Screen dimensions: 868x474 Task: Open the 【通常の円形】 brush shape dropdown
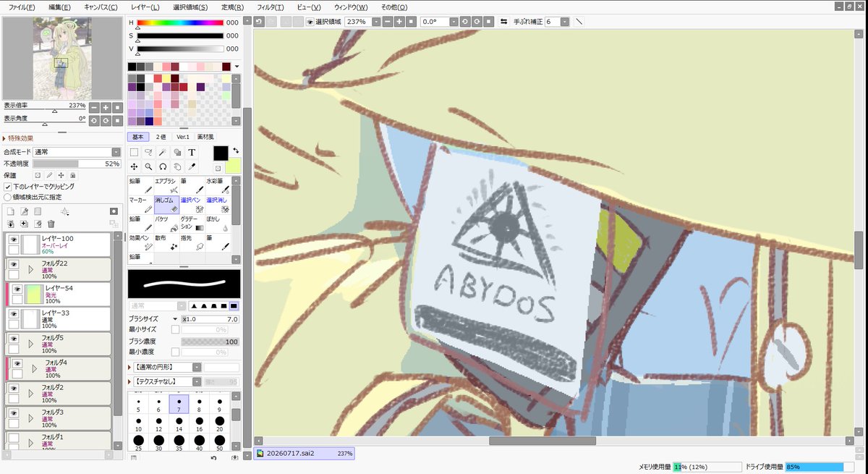pos(197,367)
